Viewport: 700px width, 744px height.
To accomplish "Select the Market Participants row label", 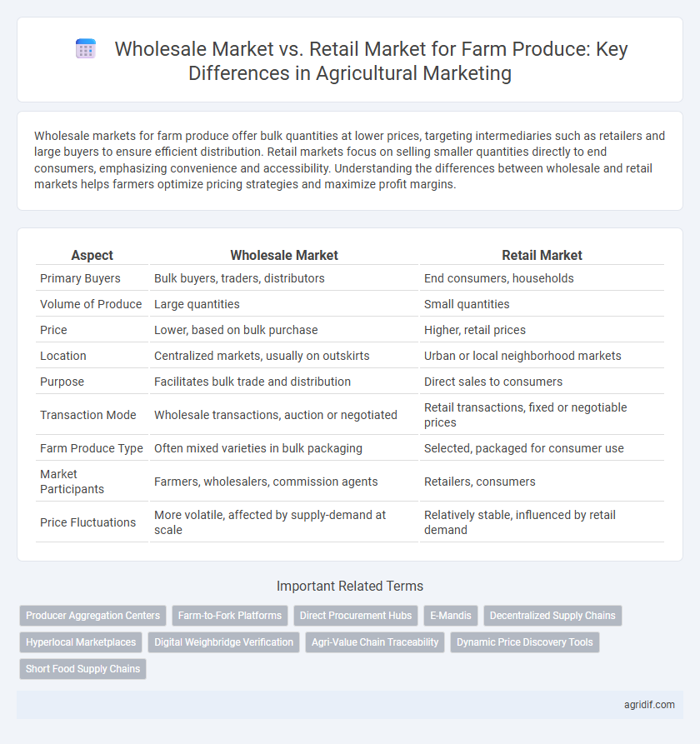I will pyautogui.click(x=72, y=481).
